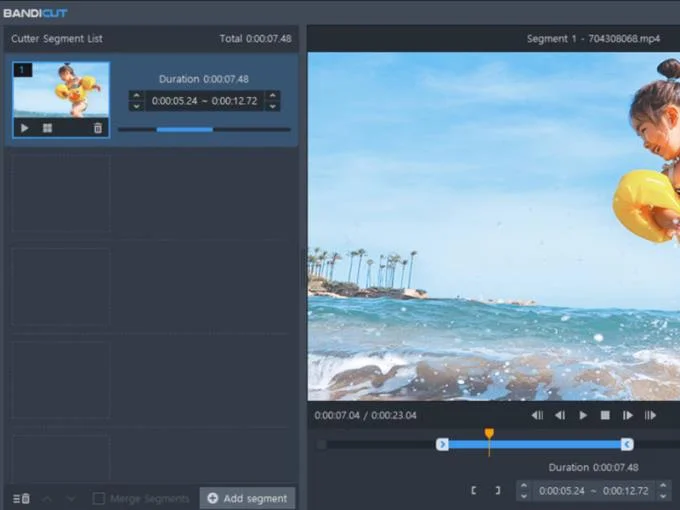Viewport: 680px width, 510px height.
Task: Click the Add segment button
Action: coord(248,498)
